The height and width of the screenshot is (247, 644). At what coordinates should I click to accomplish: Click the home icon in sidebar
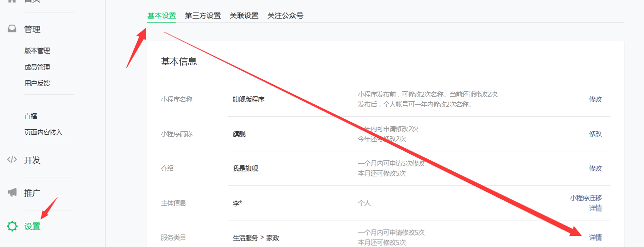pyautogui.click(x=12, y=1)
